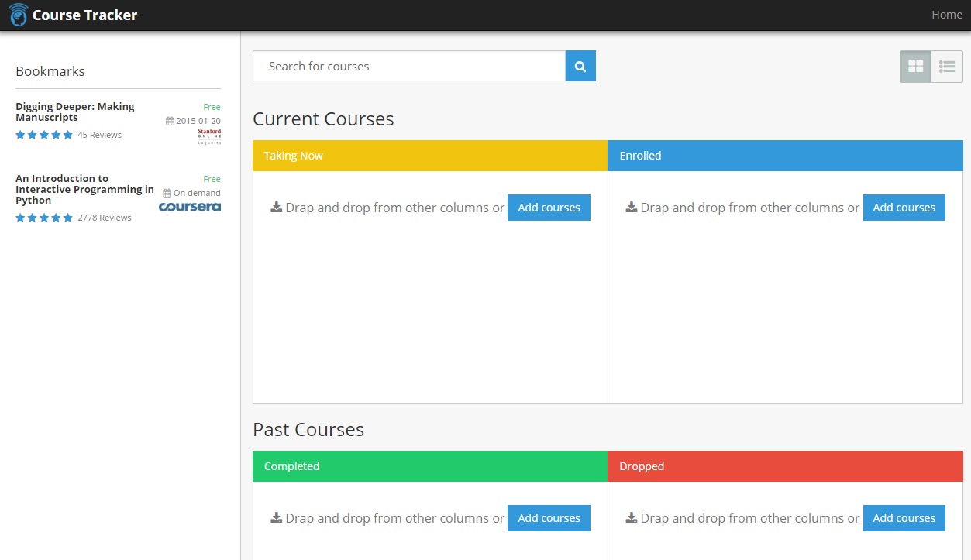This screenshot has width=971, height=560.
Task: Select the yellow Taking Now header
Action: (x=430, y=156)
